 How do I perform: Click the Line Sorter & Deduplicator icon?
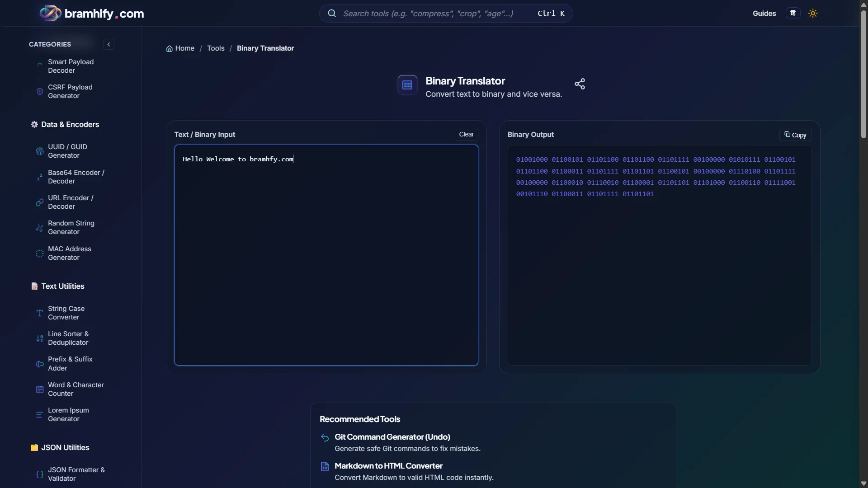(40, 338)
